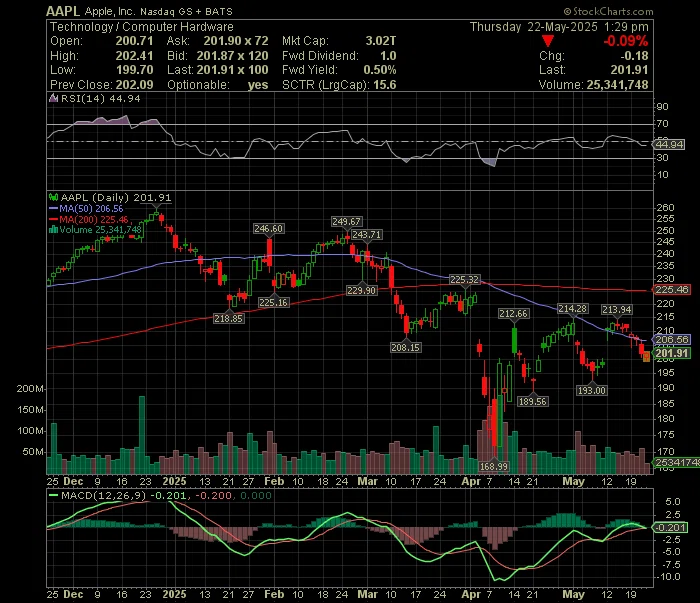The width and height of the screenshot is (700, 603).
Task: Click the Open value 200.71
Action: pyautogui.click(x=134, y=41)
